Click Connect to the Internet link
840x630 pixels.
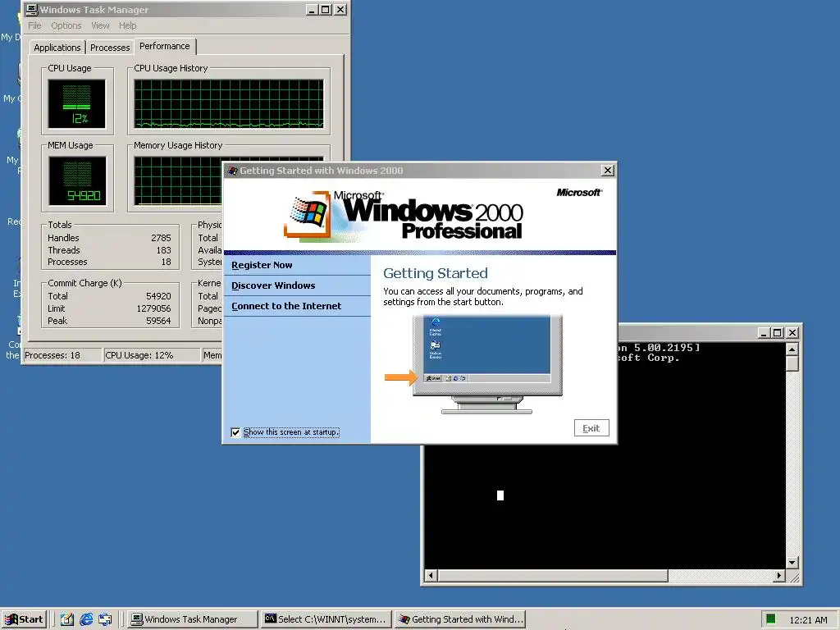click(286, 305)
